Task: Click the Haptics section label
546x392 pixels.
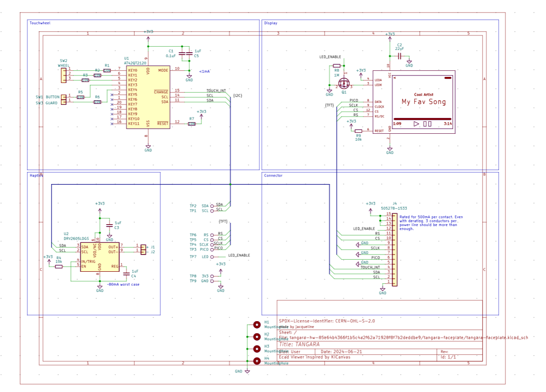Action: tap(36, 175)
